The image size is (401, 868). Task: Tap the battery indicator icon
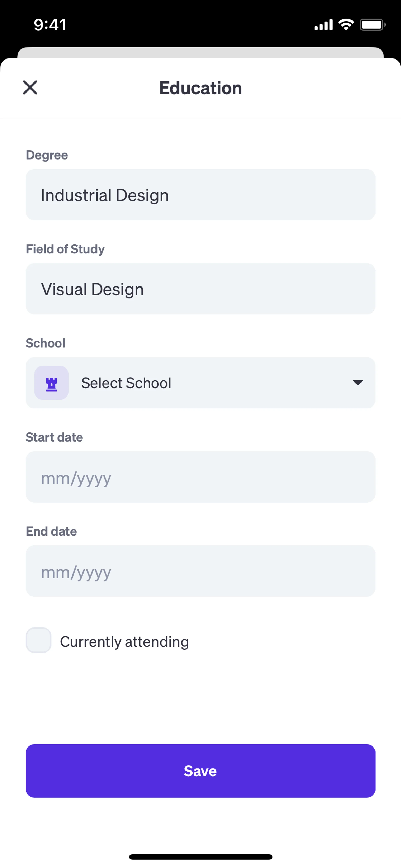[372, 25]
